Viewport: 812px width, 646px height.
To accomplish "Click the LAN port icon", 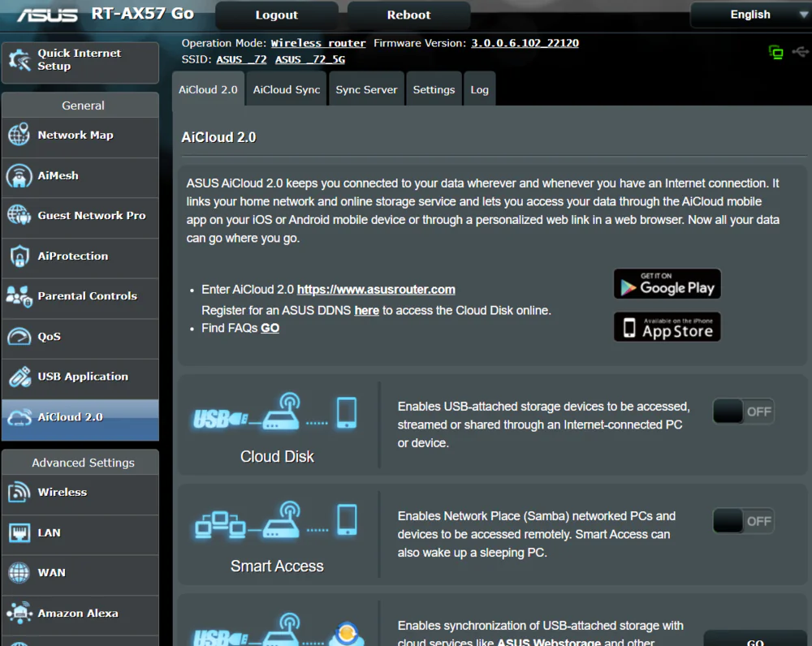I will [19, 532].
